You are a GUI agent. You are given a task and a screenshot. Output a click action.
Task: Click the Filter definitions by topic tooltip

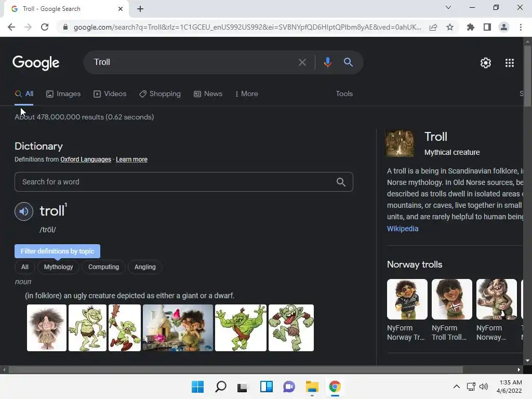tap(57, 251)
